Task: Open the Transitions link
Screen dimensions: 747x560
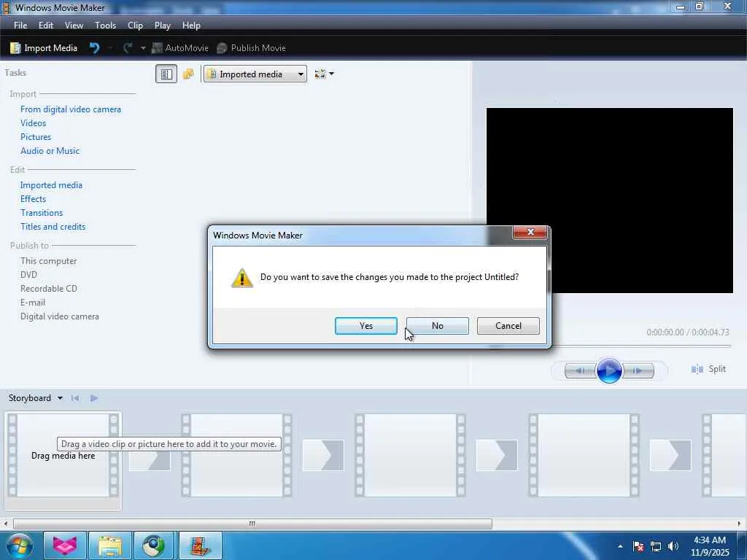Action: tap(42, 212)
